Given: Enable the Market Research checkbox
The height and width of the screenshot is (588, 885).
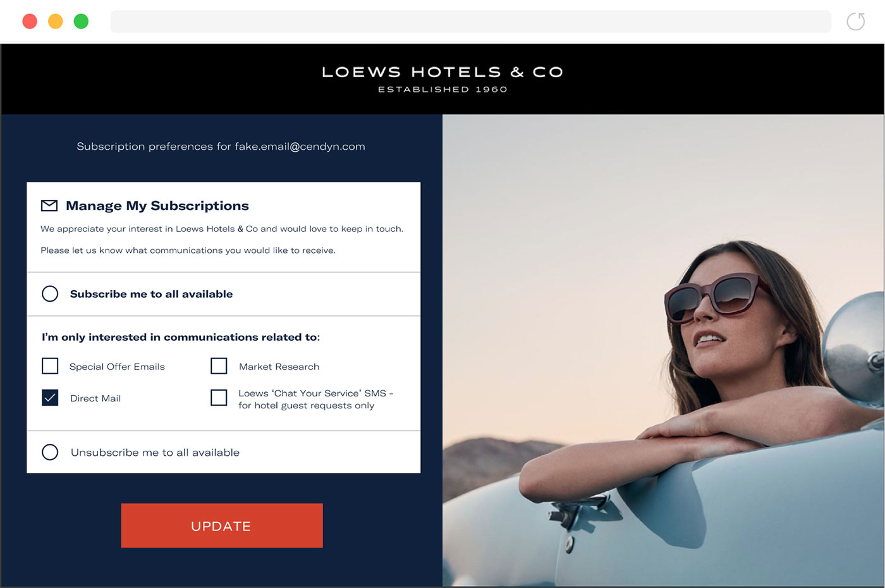Looking at the screenshot, I should click(219, 366).
